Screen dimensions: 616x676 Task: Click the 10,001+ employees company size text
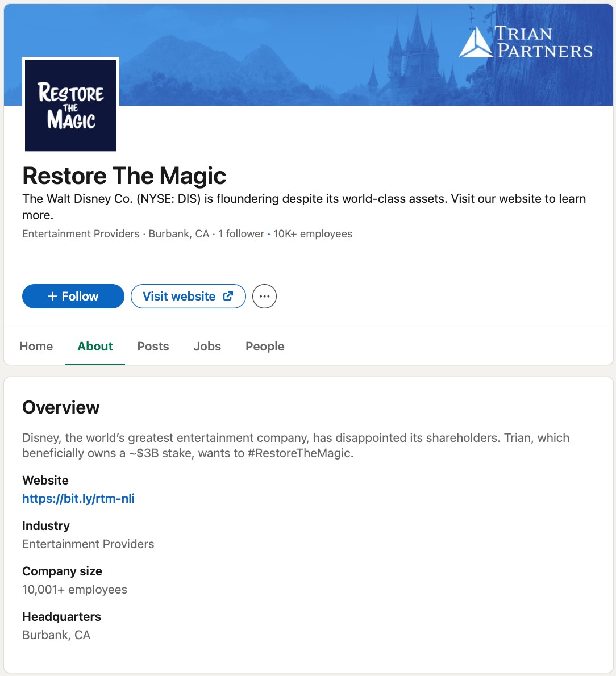click(74, 590)
